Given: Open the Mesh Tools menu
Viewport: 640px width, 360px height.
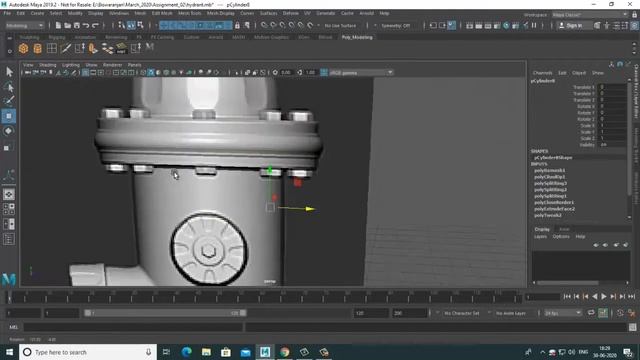Looking at the screenshot, I should click(190, 13).
